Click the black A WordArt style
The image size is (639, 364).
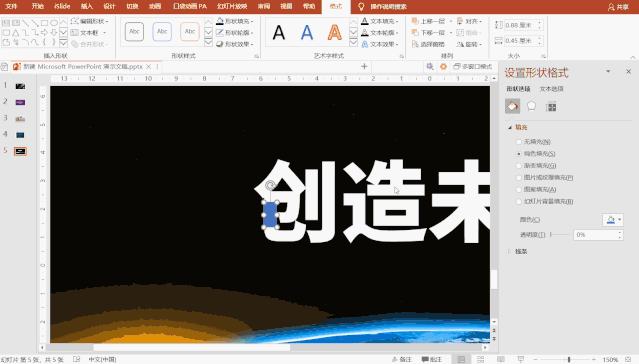(279, 32)
